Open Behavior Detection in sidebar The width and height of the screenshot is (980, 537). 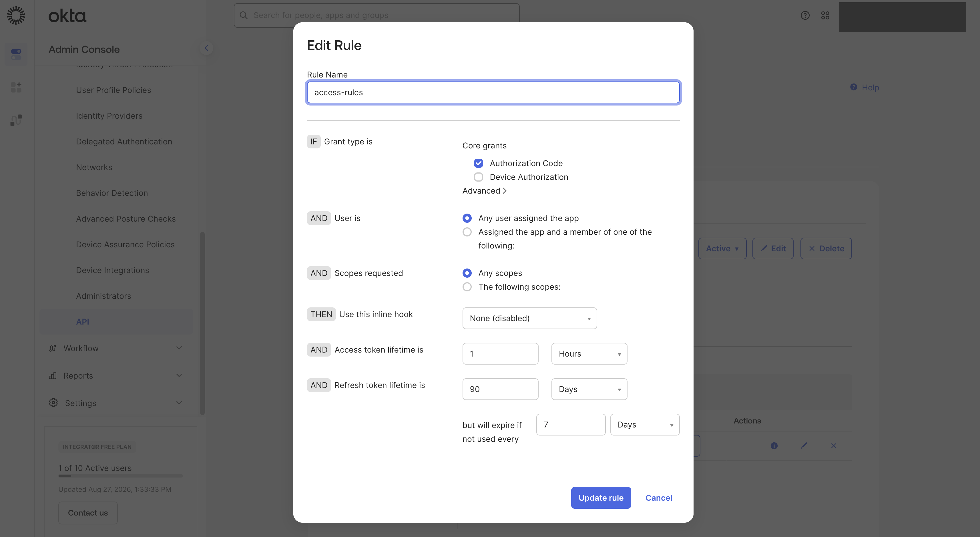click(112, 193)
